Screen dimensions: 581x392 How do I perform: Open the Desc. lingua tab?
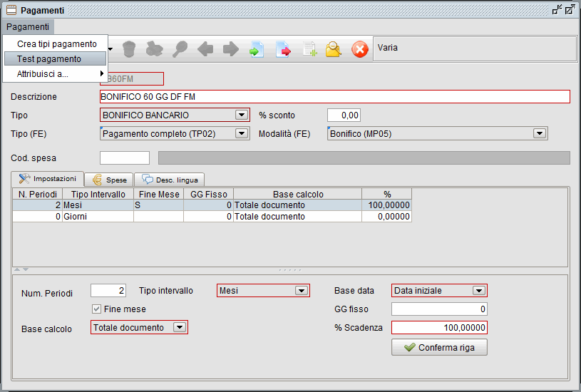170,180
